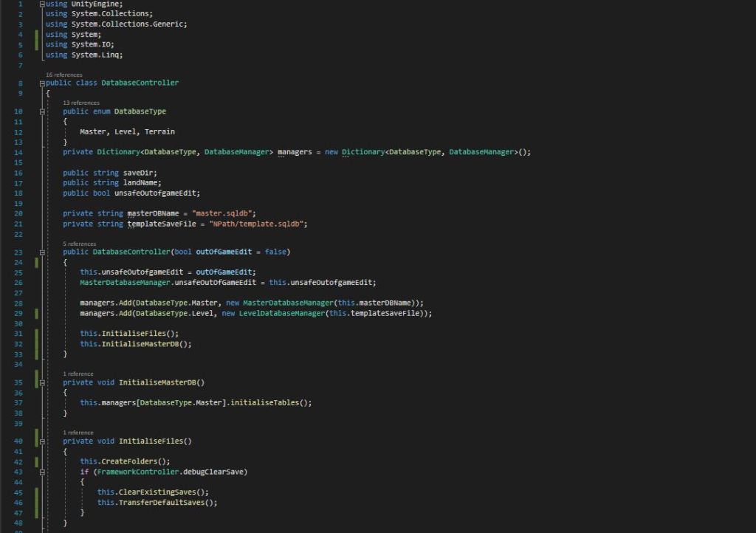Open the '5 references' CodeLens link
Screen dimensions: 756x533
click(79, 244)
